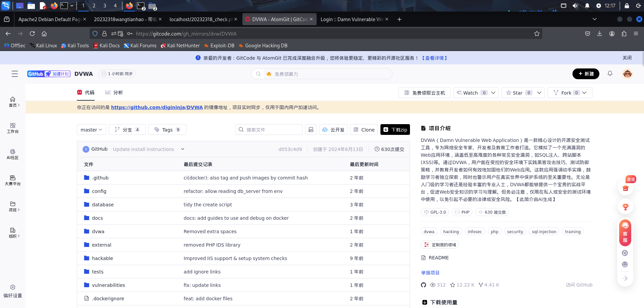This screenshot has width=644, height=308.
Task: Open 大赛平台 in the sidebar
Action: pos(13,181)
